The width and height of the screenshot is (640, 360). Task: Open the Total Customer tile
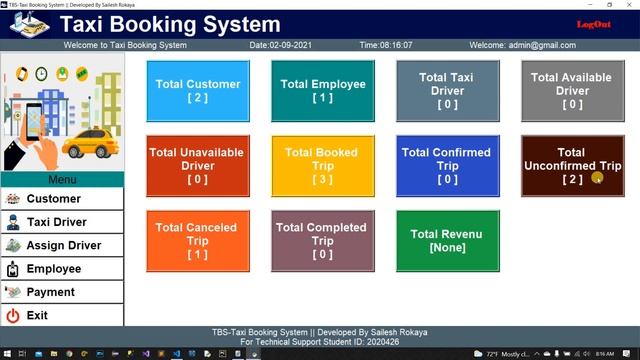(198, 91)
